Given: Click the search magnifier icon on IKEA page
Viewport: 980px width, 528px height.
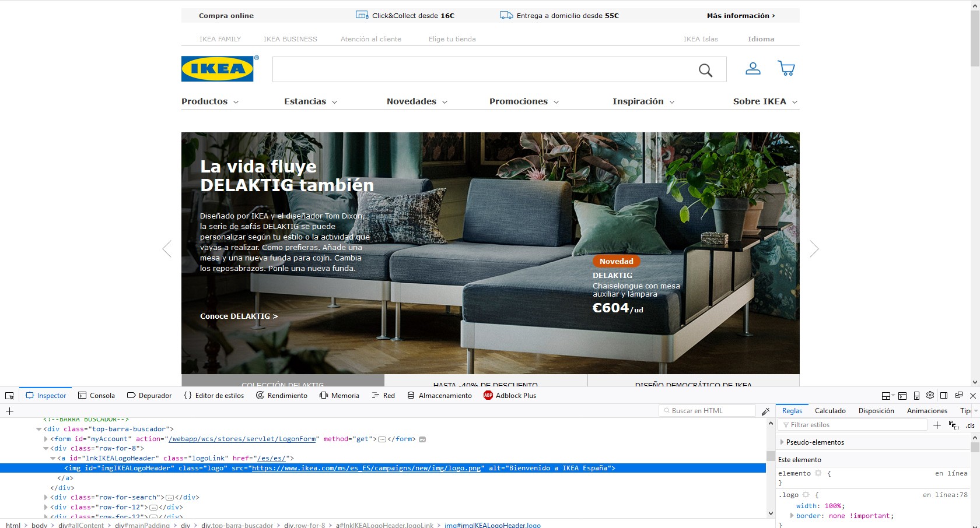Looking at the screenshot, I should coord(705,71).
